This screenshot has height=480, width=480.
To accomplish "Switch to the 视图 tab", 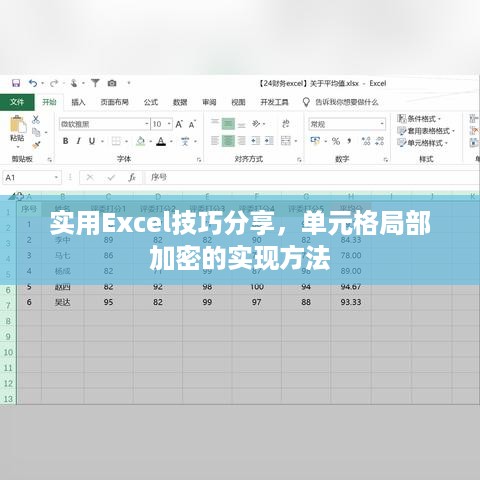I will coord(238,102).
